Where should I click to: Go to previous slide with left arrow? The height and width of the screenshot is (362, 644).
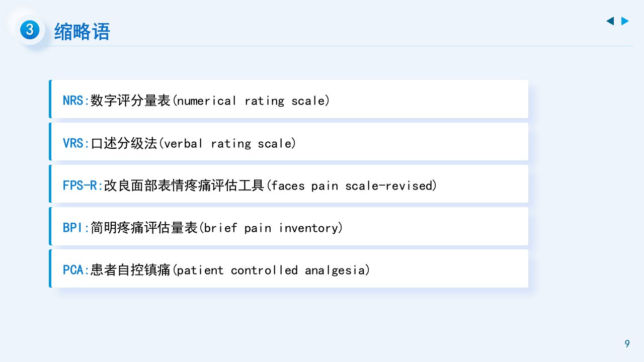(610, 21)
